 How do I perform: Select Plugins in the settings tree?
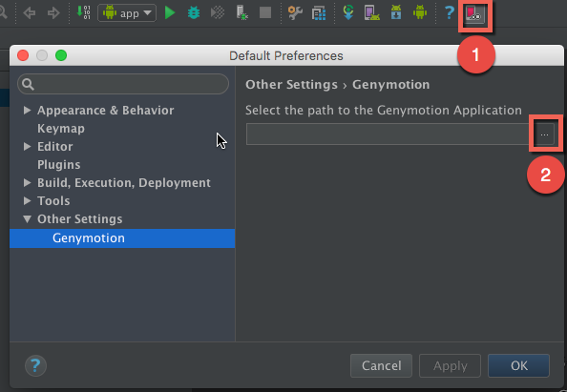58,165
